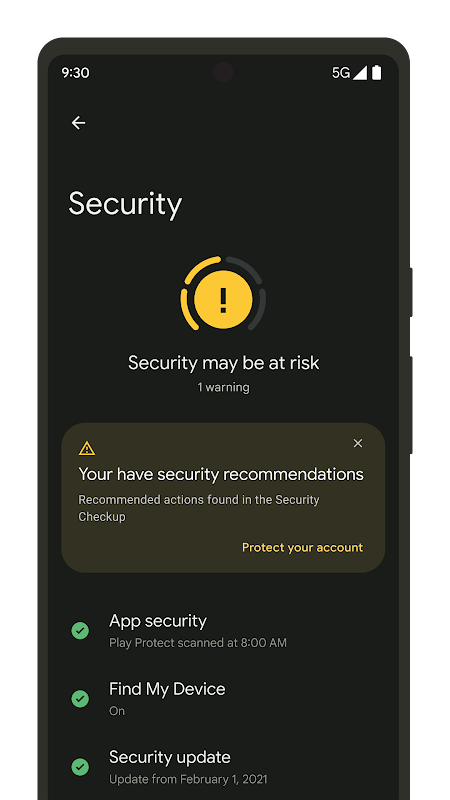Screen dimensions: 450x800
Task: Tap the back arrow icon
Action: [78, 122]
